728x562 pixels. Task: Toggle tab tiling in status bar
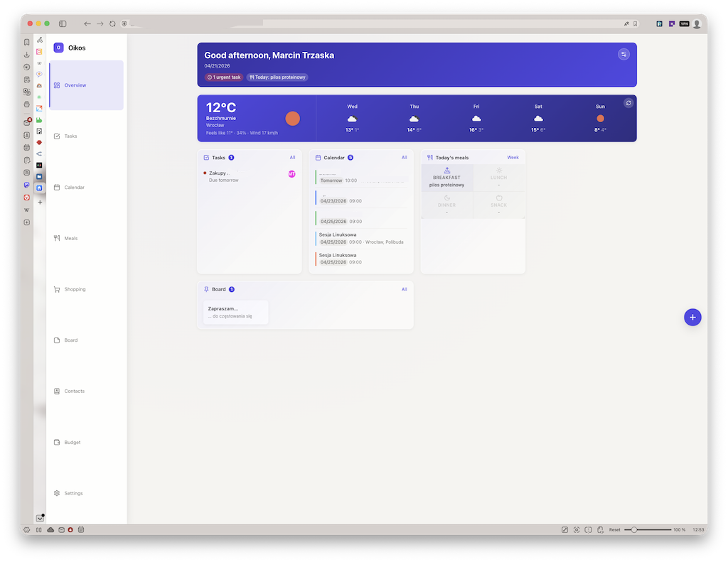[x=588, y=529]
